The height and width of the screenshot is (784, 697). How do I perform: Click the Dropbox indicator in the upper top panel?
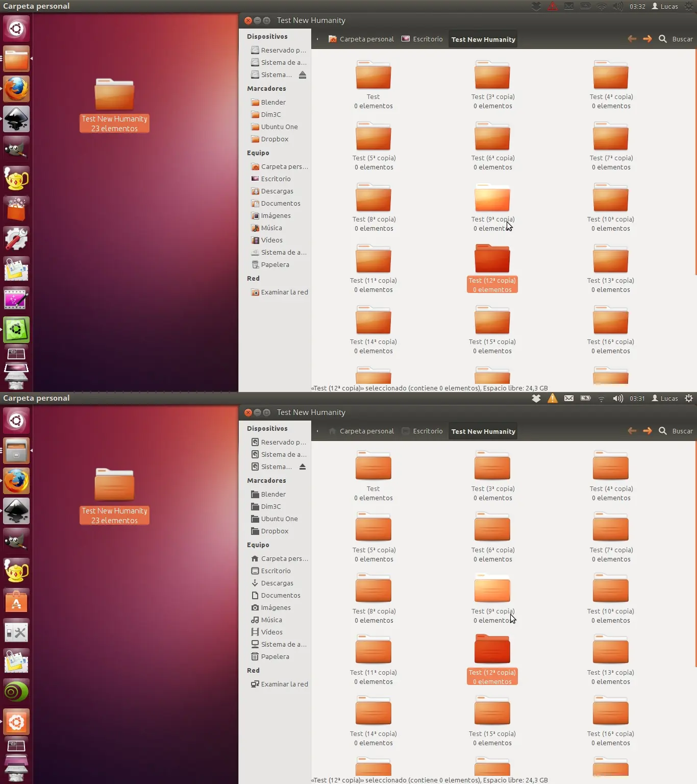(x=536, y=6)
